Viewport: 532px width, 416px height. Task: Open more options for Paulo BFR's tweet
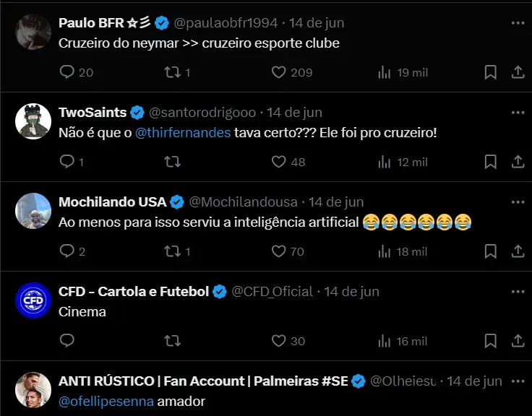518,23
